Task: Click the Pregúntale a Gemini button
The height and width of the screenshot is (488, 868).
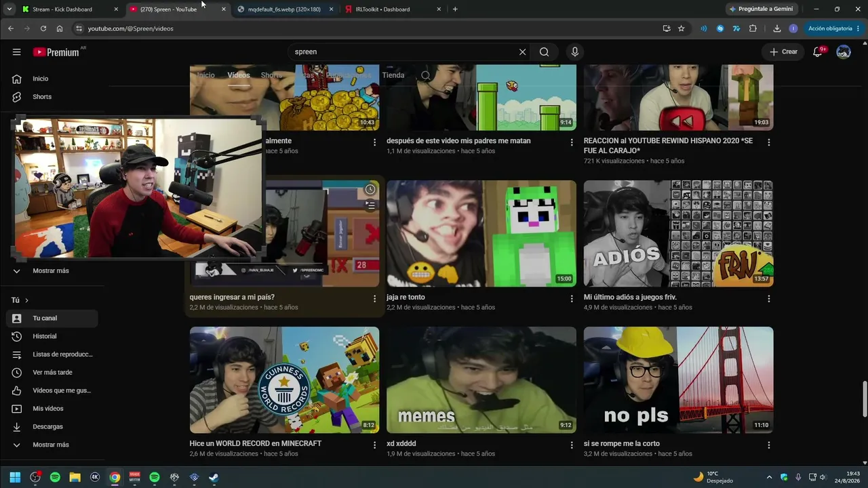Action: 761,9
